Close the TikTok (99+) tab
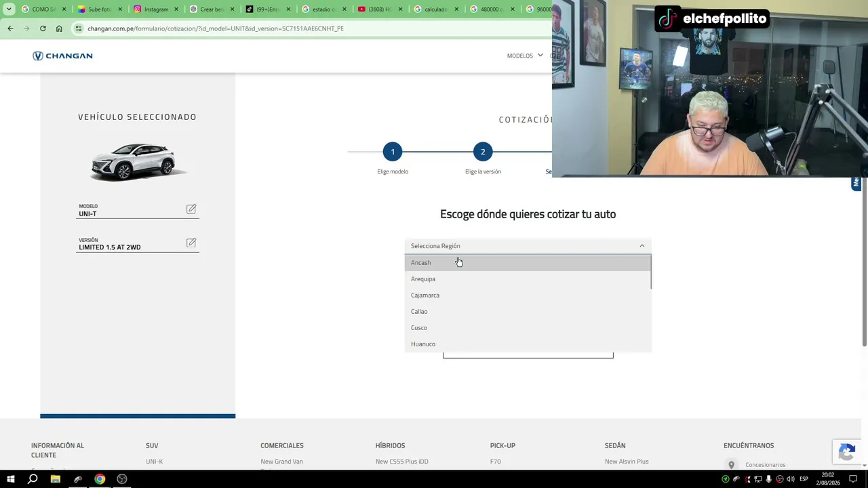The height and width of the screenshot is (488, 868). pos(288,9)
